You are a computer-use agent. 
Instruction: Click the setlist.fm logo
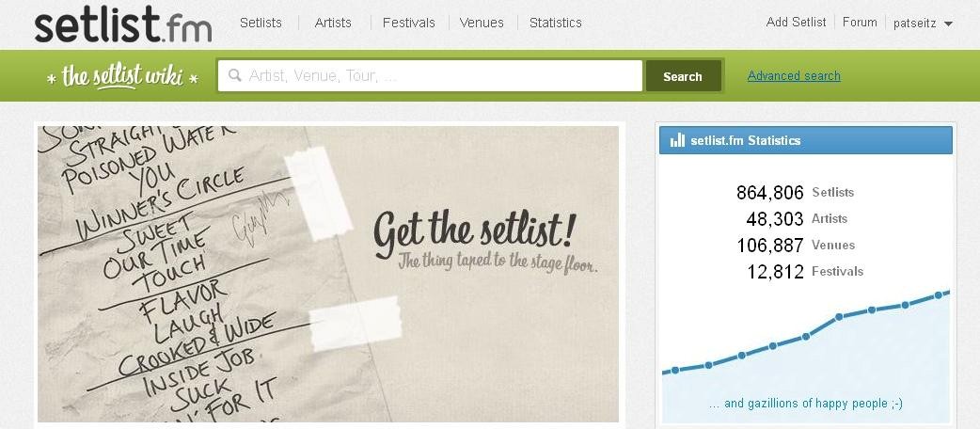click(123, 24)
